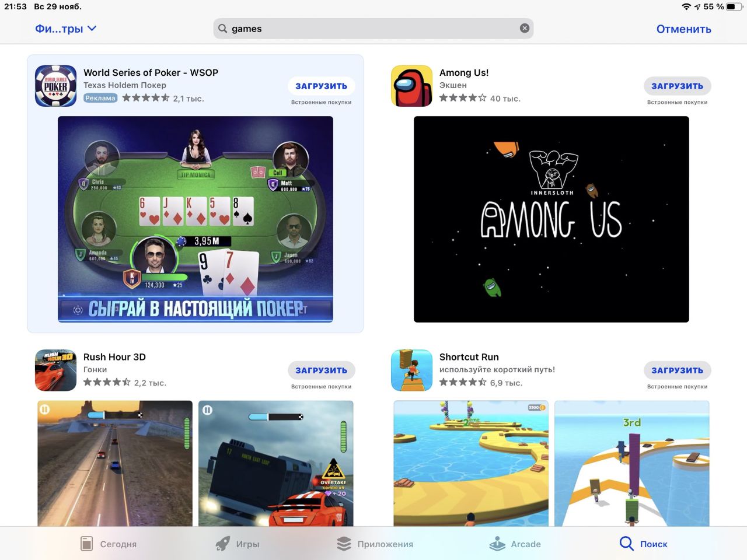Open the Rush Hour 3D title text
The image size is (747, 560).
coord(114,357)
